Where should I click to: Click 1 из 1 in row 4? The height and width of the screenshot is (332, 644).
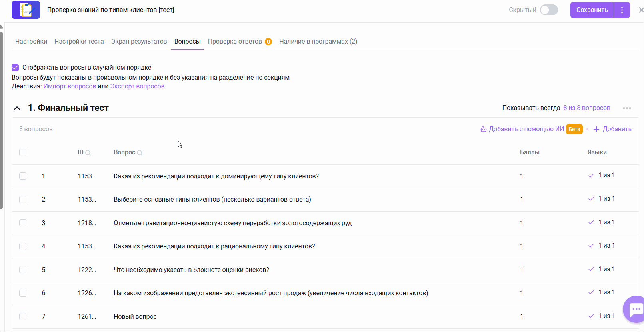point(606,246)
